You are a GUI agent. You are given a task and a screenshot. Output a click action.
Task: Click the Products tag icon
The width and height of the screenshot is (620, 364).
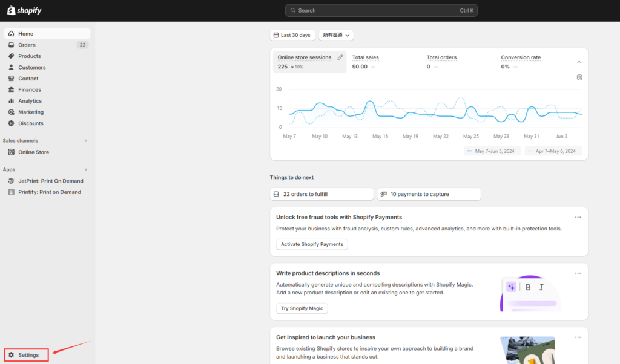pos(11,56)
